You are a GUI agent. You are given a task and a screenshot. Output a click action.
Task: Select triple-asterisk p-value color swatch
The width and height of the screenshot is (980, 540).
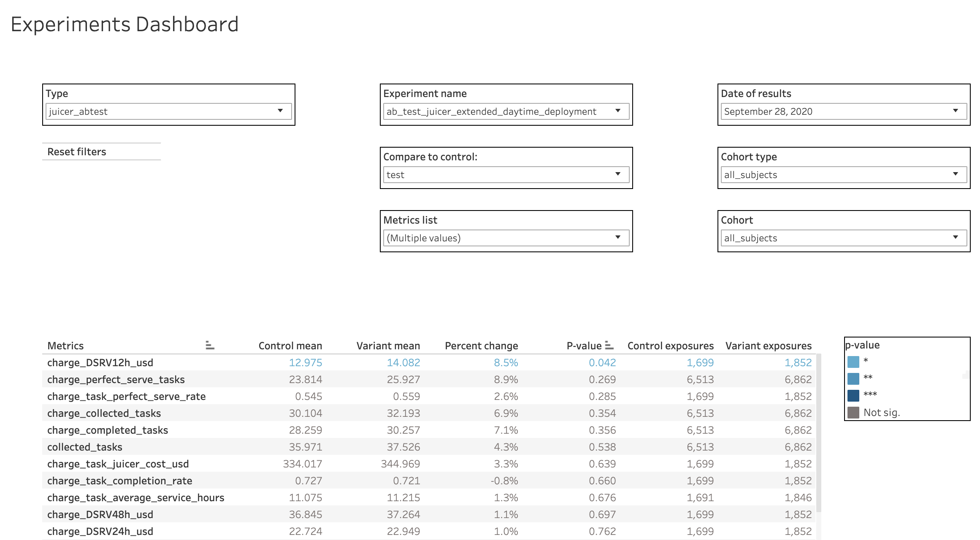point(853,395)
